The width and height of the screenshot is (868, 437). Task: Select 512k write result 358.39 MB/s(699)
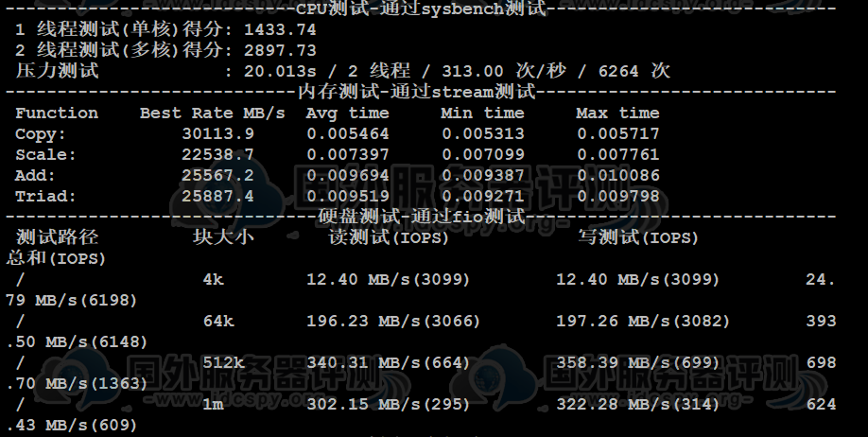pos(637,363)
